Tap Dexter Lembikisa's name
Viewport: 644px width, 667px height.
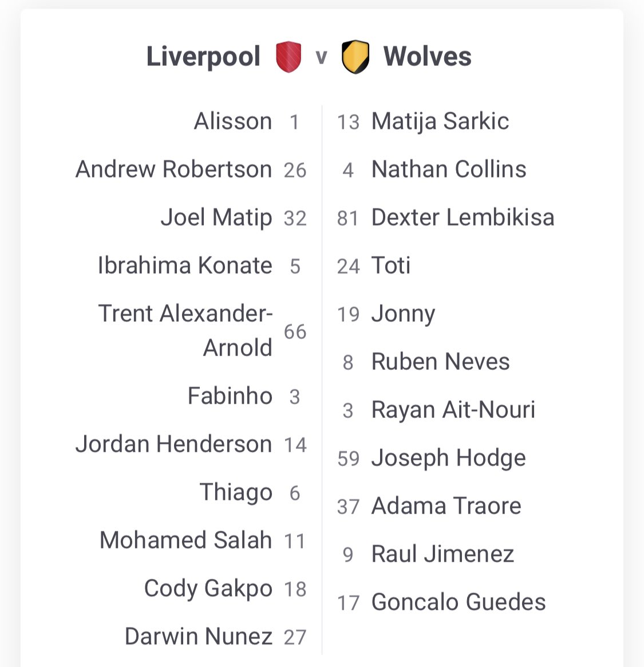click(x=463, y=218)
